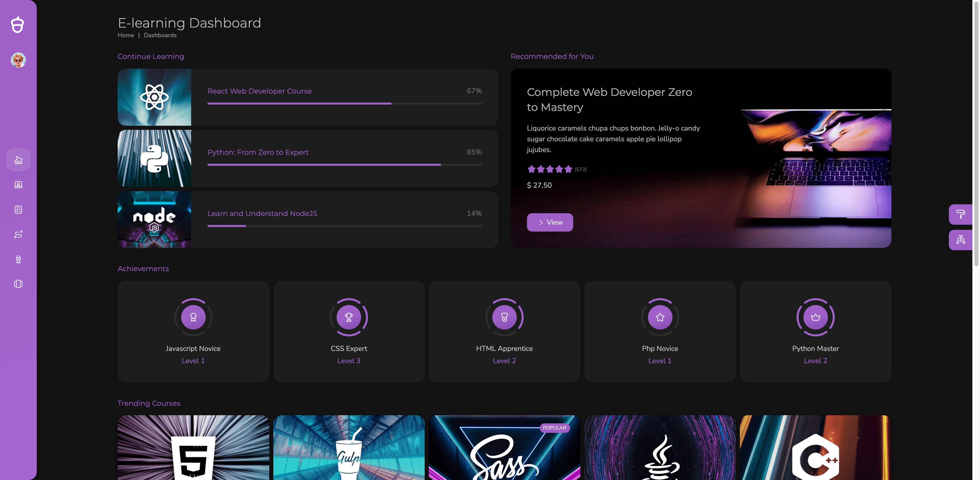Open the user profile avatar
The width and height of the screenshot is (980, 480).
(x=18, y=60)
